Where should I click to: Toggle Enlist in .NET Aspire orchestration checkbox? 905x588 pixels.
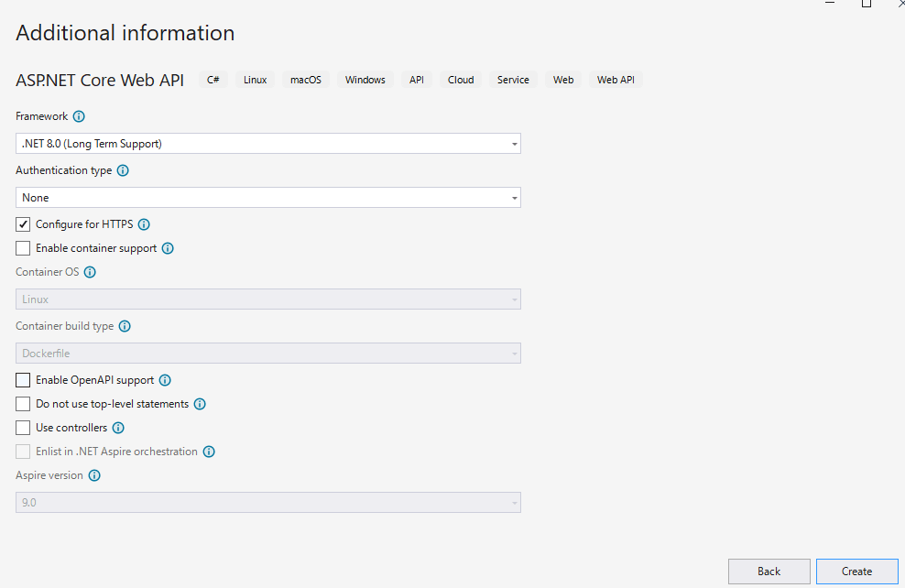click(x=23, y=452)
